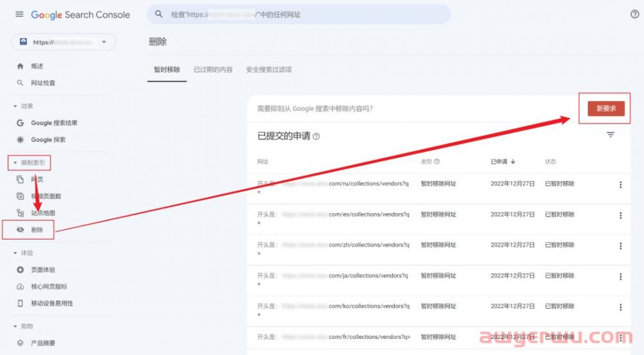Open more options for the /zh/collections request
This screenshot has height=355, width=644.
pos(621,246)
